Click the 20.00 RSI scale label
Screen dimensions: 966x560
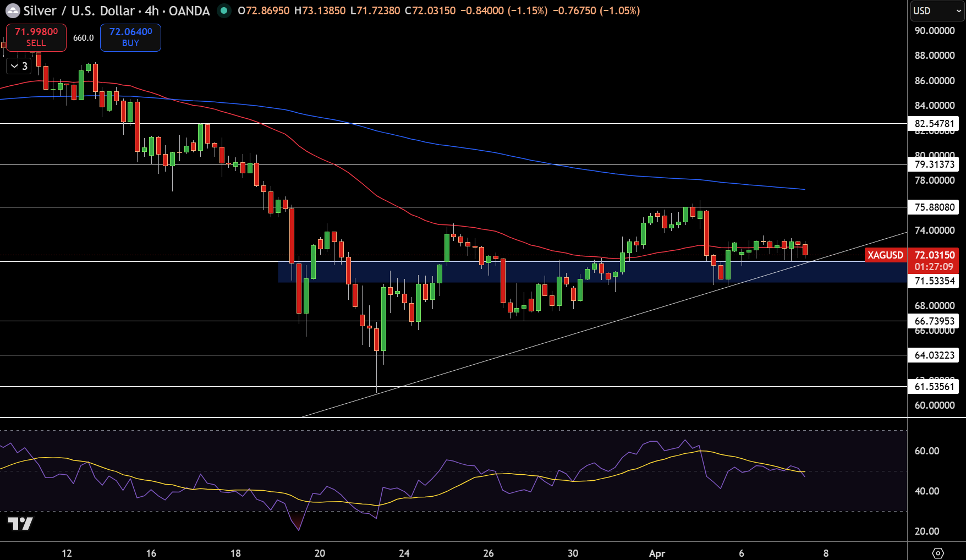pos(926,531)
